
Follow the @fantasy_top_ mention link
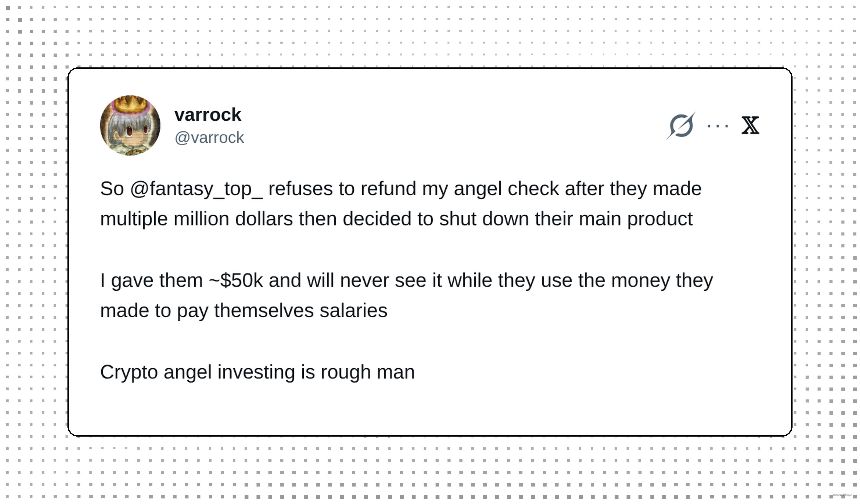coord(196,189)
